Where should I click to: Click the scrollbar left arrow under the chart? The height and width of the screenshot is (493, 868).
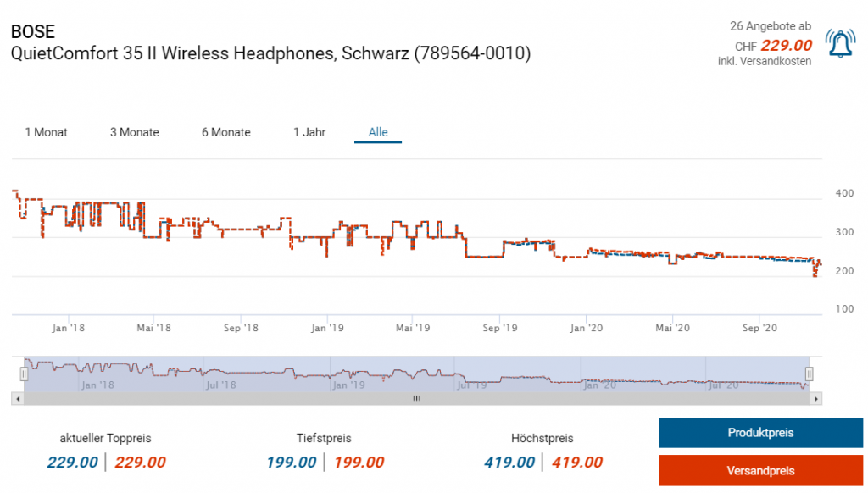[16, 398]
